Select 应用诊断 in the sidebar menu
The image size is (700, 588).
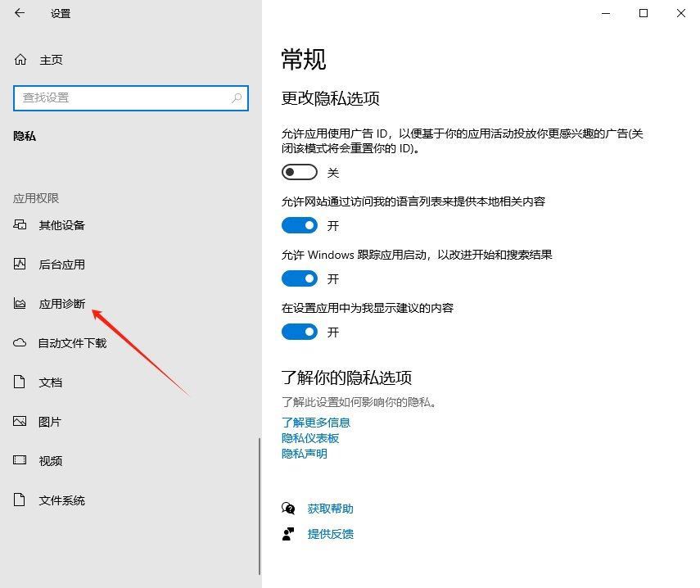click(x=62, y=303)
